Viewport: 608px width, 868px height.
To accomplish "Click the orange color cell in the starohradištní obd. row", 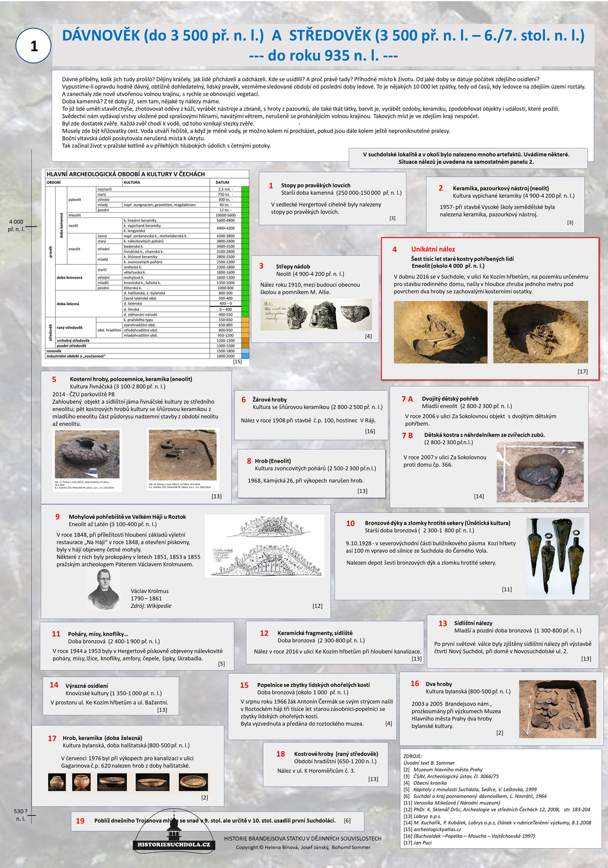I will [x=245, y=325].
